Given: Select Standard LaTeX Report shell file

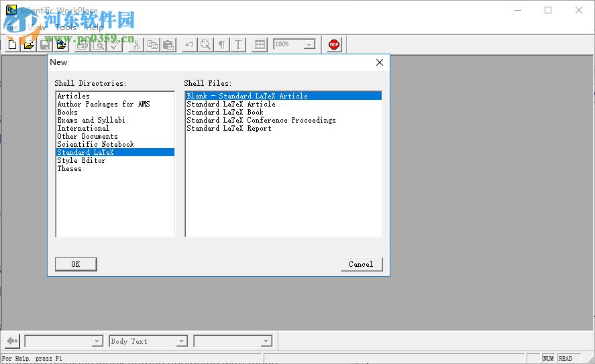Looking at the screenshot, I should [x=284, y=128].
